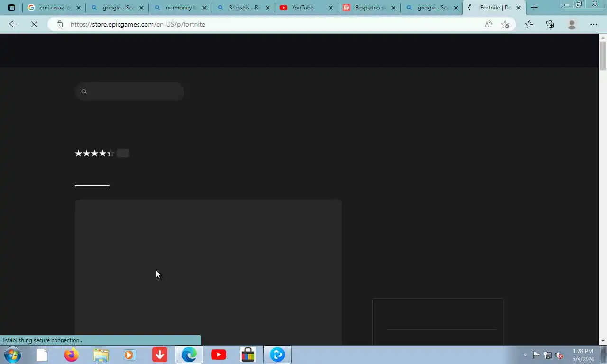Click the five-star rating display
This screenshot has height=364, width=607.
tap(95, 153)
